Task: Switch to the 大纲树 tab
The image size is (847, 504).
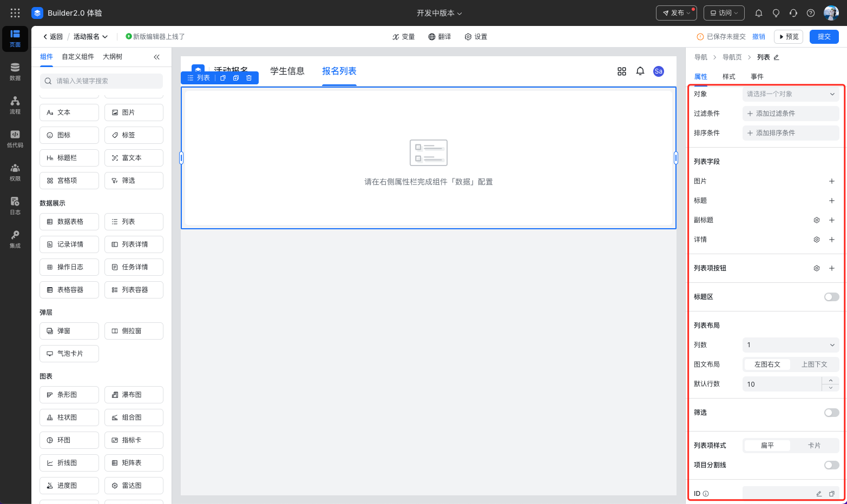Action: (113, 57)
